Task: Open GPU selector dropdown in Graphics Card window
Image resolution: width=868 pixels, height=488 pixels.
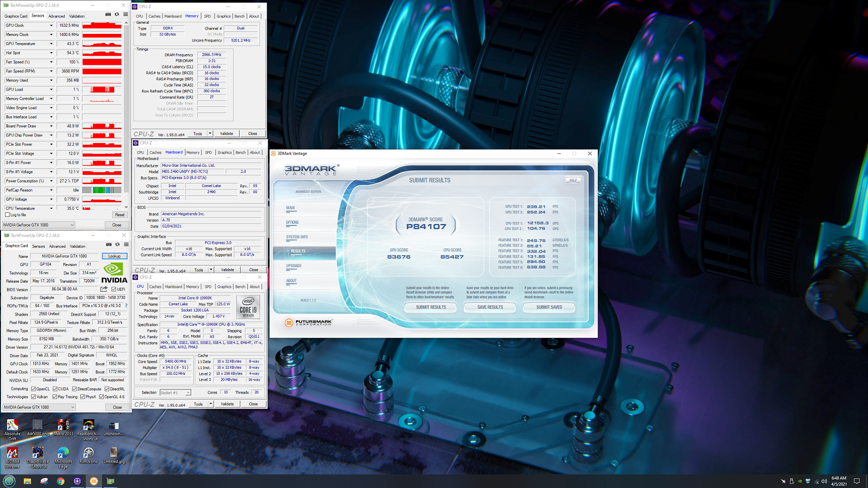Action: [39, 407]
